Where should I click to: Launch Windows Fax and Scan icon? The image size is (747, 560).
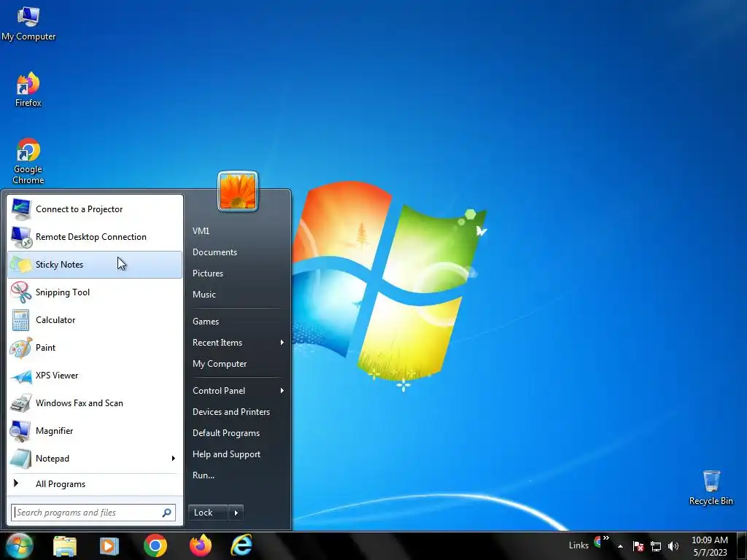tap(21, 402)
